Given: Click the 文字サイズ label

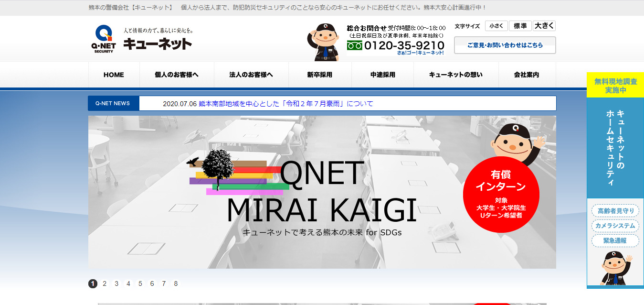Looking at the screenshot, I should pyautogui.click(x=467, y=26).
